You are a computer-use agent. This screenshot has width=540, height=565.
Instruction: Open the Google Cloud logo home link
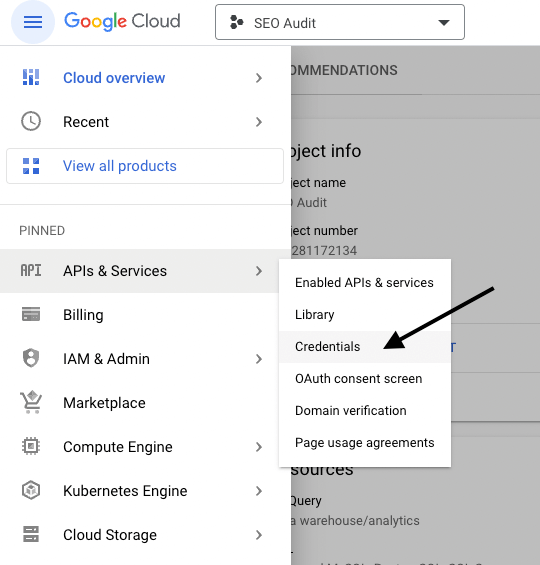pos(122,22)
